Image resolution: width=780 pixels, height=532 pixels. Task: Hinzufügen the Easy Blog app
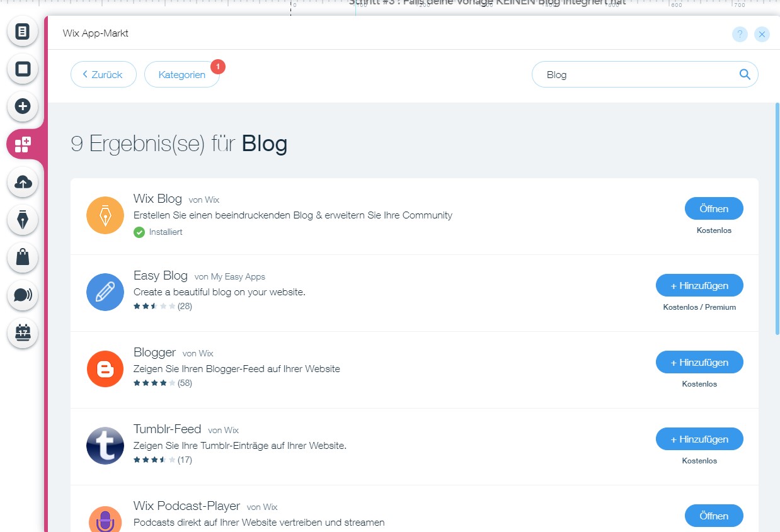click(x=699, y=285)
